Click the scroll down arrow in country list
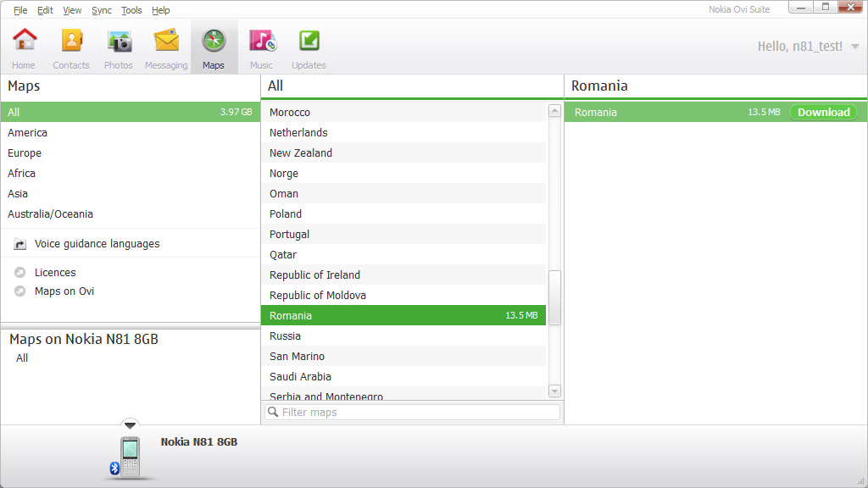 554,391
